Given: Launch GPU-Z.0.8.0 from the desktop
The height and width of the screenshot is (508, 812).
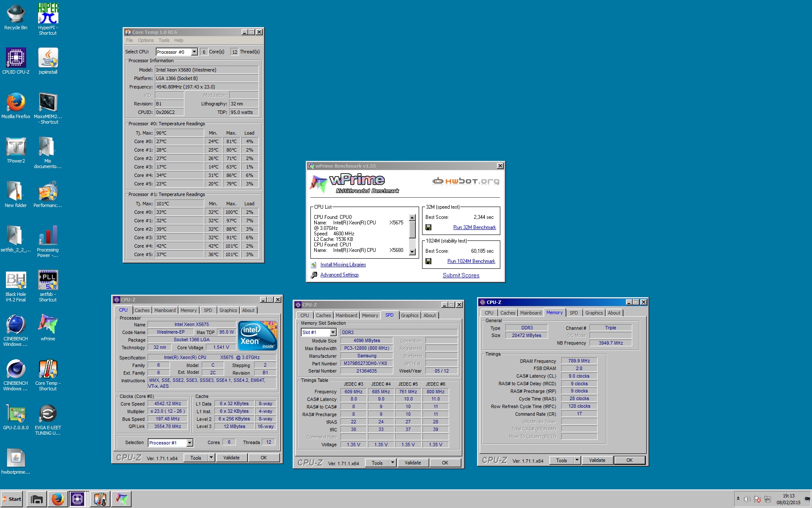Looking at the screenshot, I should pyautogui.click(x=16, y=417).
